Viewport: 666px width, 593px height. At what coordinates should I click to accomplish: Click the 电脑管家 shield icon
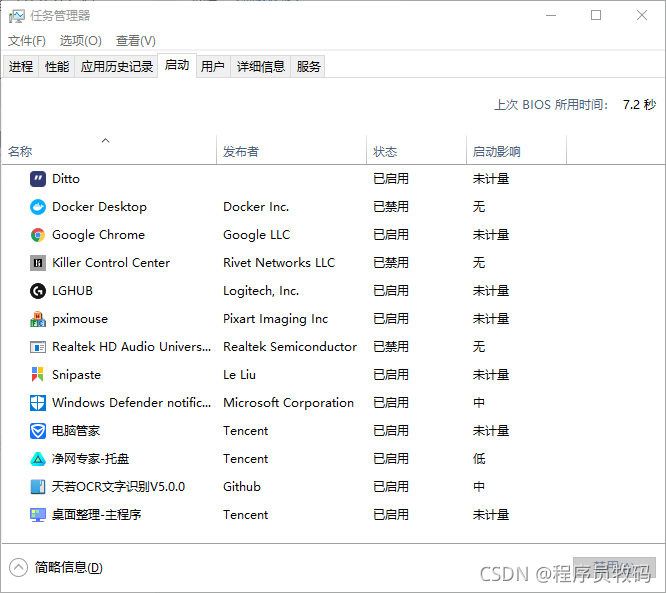pyautogui.click(x=38, y=431)
